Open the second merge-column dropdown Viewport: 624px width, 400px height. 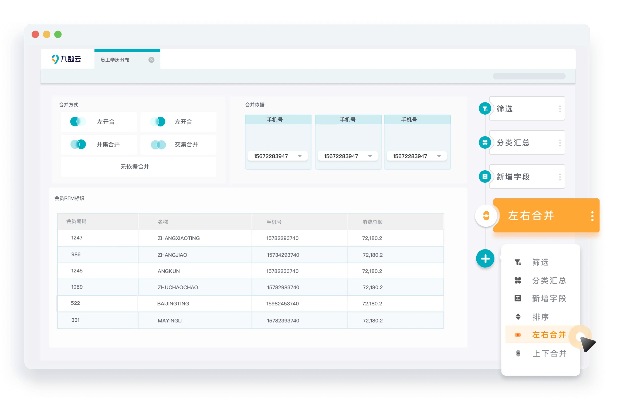(x=348, y=156)
